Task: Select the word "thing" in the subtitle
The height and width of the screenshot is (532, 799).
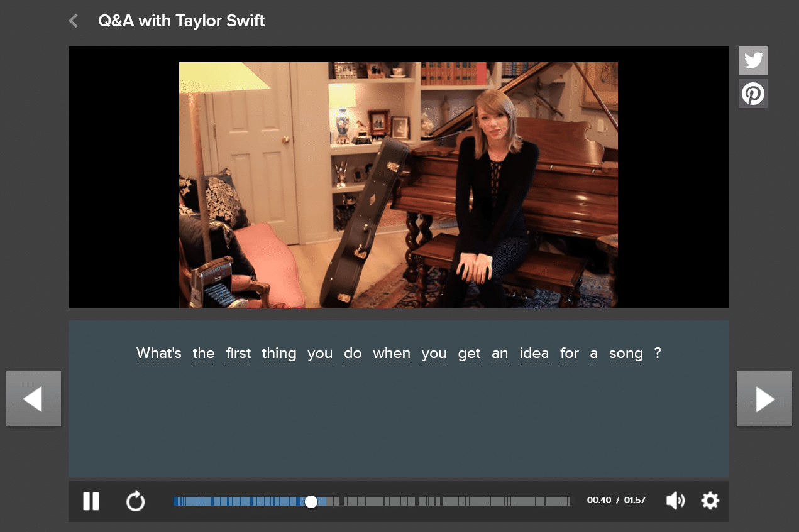Action: click(x=278, y=354)
